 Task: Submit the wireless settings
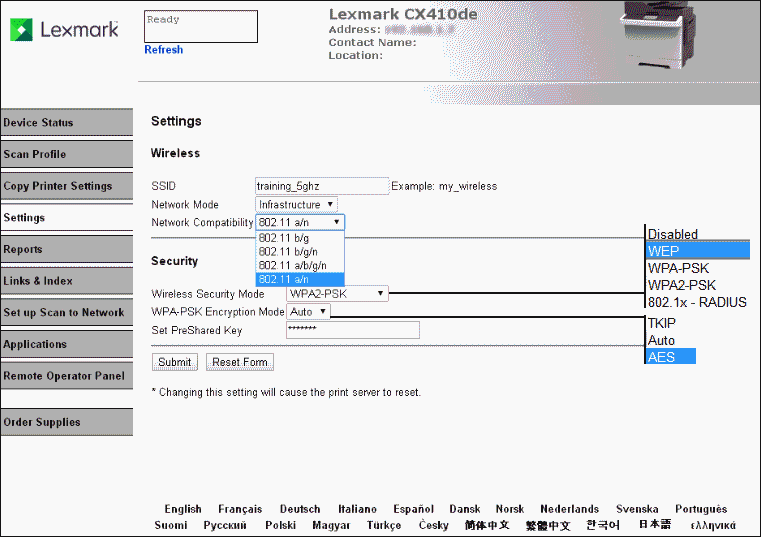[175, 362]
